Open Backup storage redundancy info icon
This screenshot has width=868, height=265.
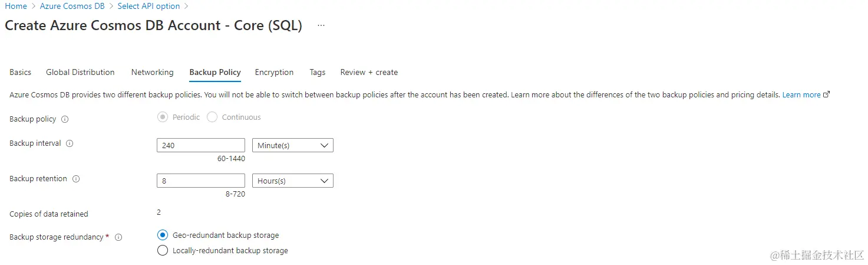point(118,237)
